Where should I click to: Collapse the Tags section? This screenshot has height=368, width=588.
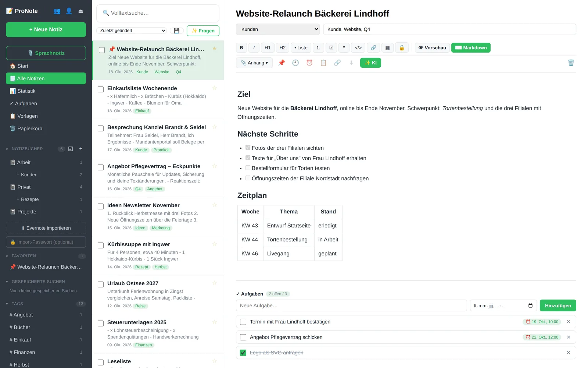7,304
